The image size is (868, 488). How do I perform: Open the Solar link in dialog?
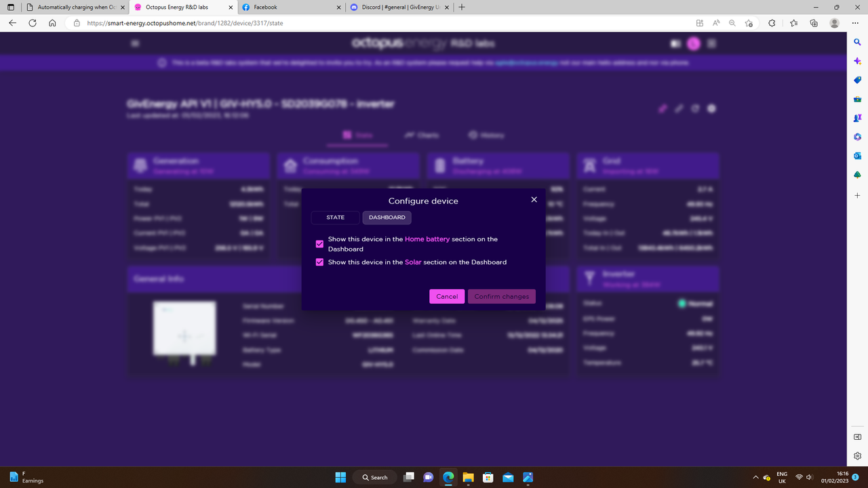click(x=413, y=262)
